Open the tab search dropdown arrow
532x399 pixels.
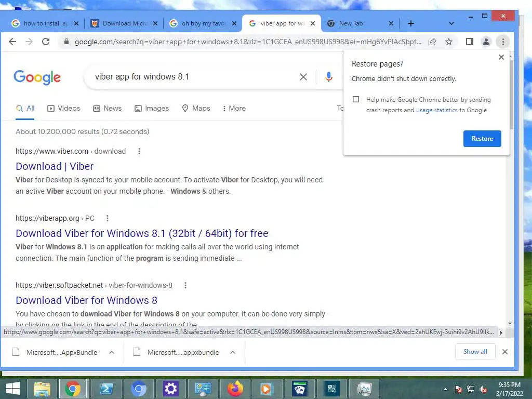[x=451, y=23]
